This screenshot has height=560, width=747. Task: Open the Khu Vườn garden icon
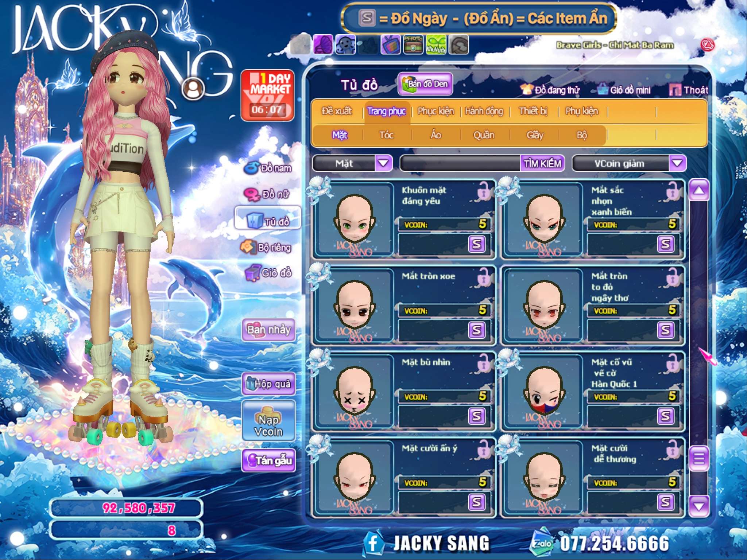[x=436, y=45]
